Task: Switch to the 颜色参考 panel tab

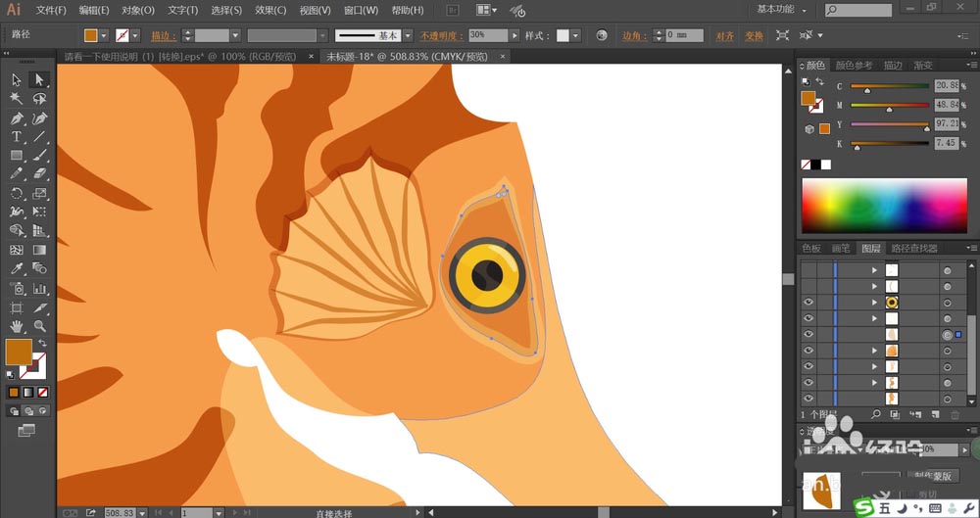Action: (x=854, y=65)
